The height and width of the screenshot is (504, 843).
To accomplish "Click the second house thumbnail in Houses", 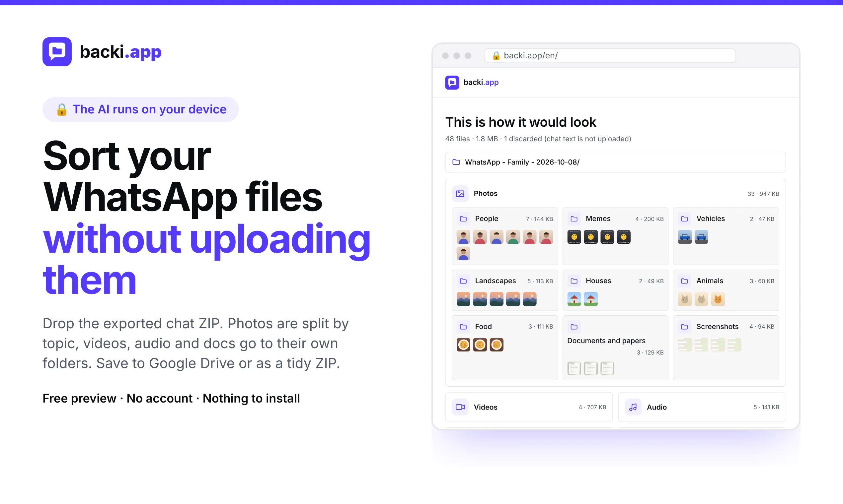I will point(591,299).
